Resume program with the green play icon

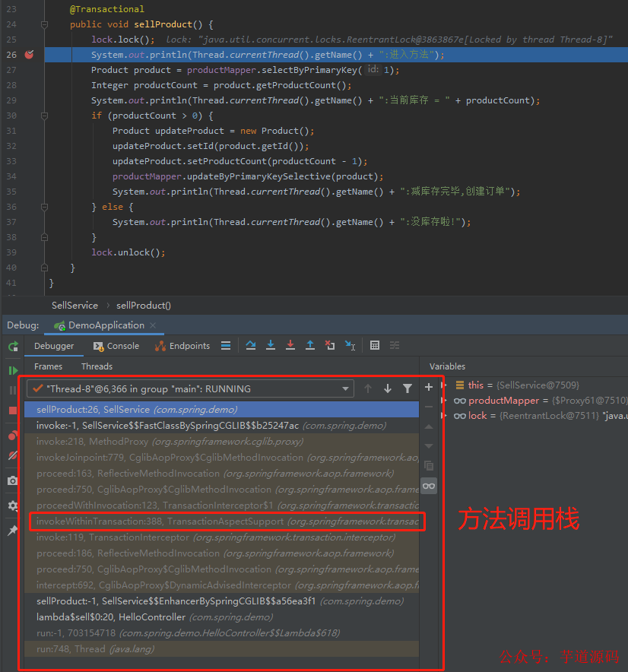coord(13,370)
